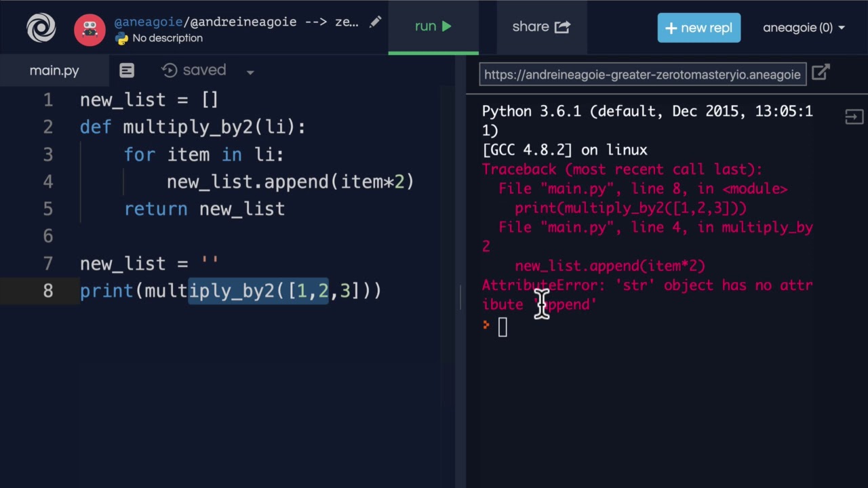Share this repl
The image size is (868, 488).
[x=541, y=26]
